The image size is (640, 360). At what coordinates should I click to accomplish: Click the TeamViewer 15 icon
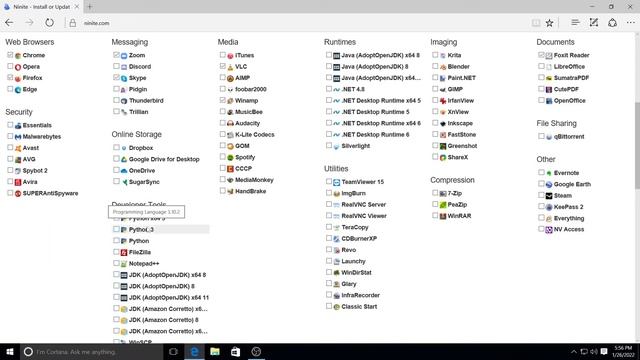[336, 182]
